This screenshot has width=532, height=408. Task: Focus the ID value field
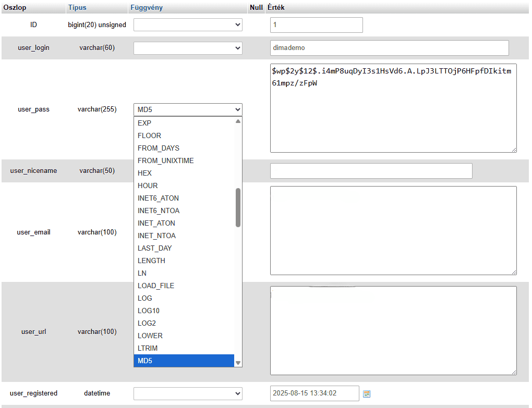(x=316, y=25)
